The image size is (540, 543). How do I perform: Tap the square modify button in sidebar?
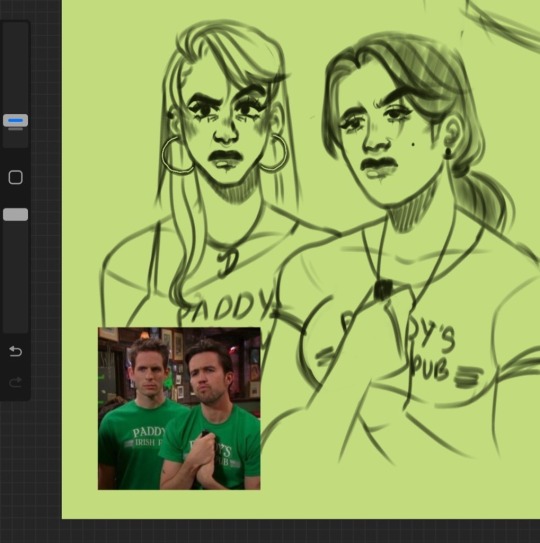tap(16, 177)
